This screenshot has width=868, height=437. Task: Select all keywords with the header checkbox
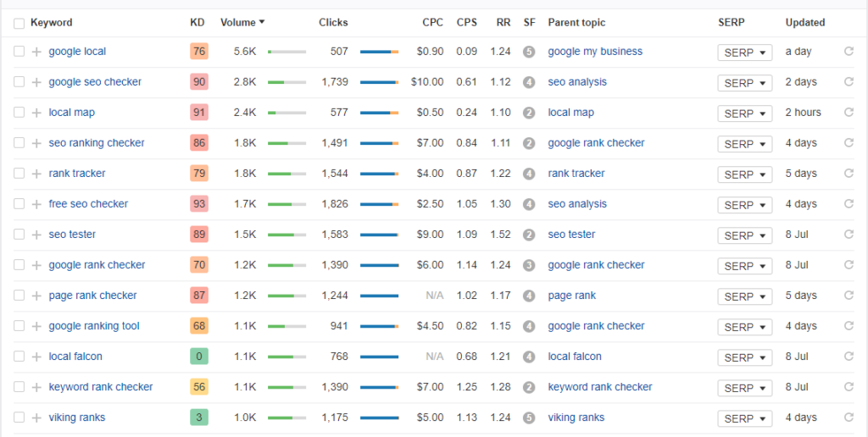19,23
